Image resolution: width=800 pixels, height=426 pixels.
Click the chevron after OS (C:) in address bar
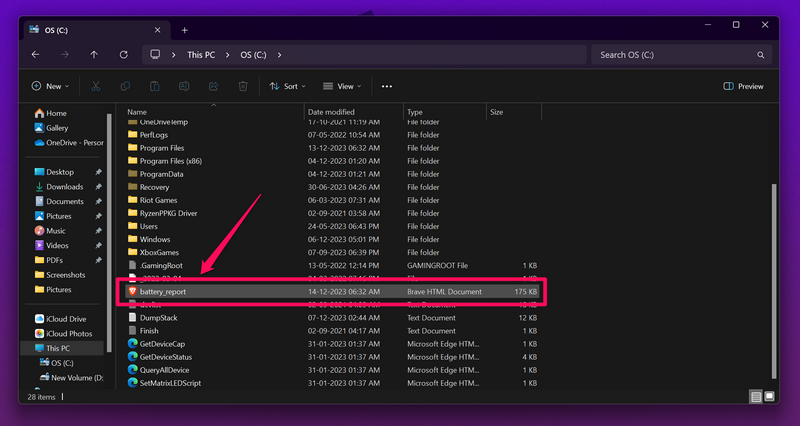(279, 54)
